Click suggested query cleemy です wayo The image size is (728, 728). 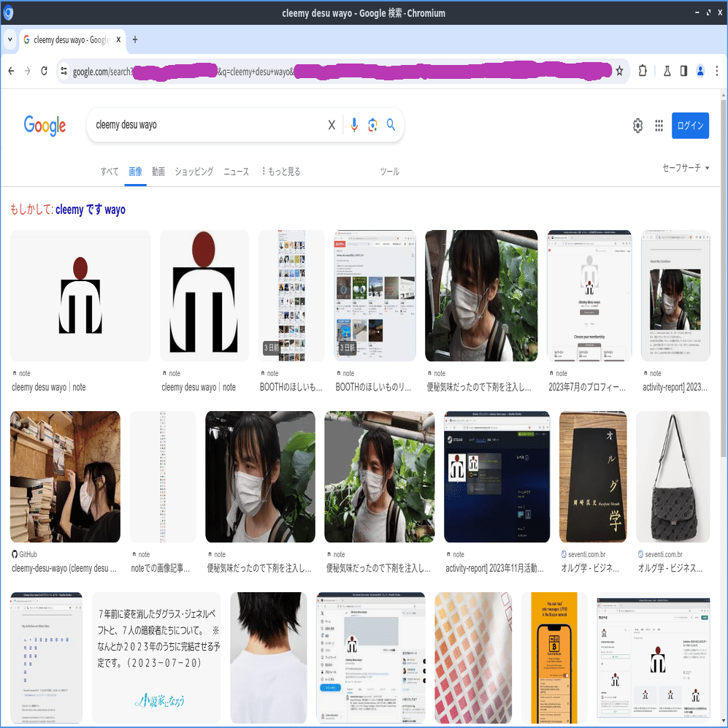tap(91, 210)
